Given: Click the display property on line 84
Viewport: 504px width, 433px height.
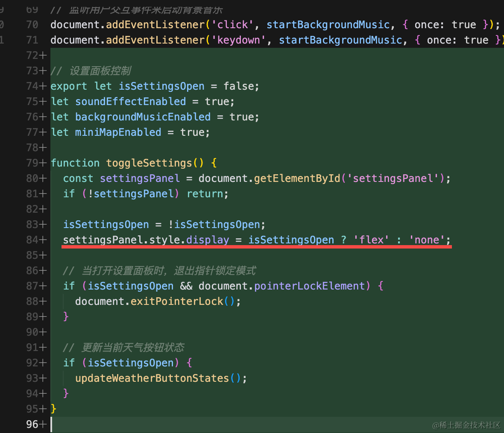Looking at the screenshot, I should coord(208,240).
